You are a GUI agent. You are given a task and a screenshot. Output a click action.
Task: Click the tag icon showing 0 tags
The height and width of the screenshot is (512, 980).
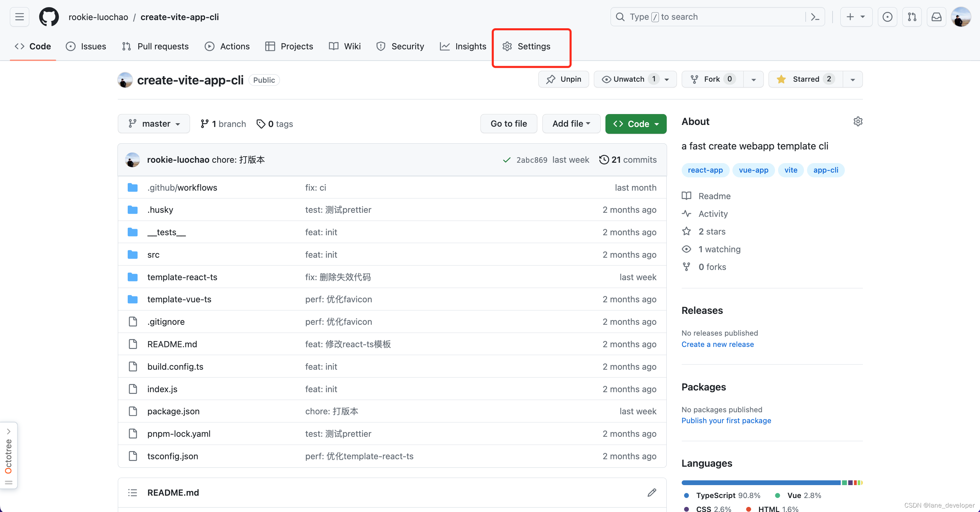[x=262, y=123]
